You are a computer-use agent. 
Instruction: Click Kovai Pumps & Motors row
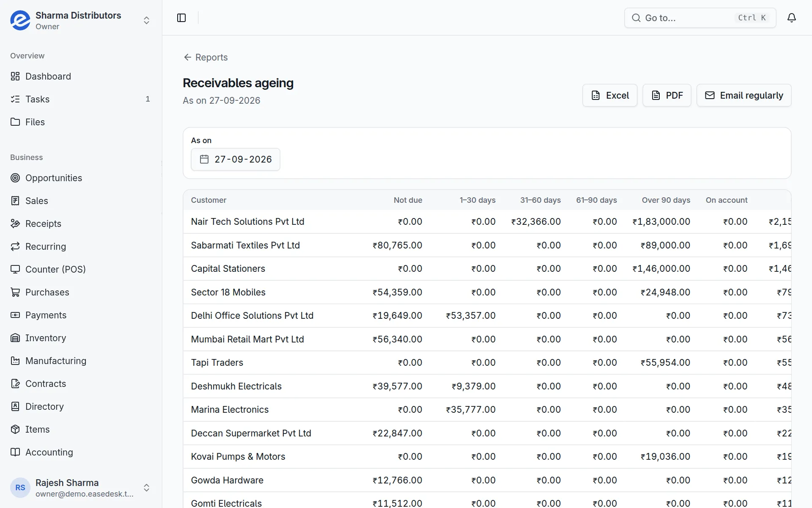(487, 457)
